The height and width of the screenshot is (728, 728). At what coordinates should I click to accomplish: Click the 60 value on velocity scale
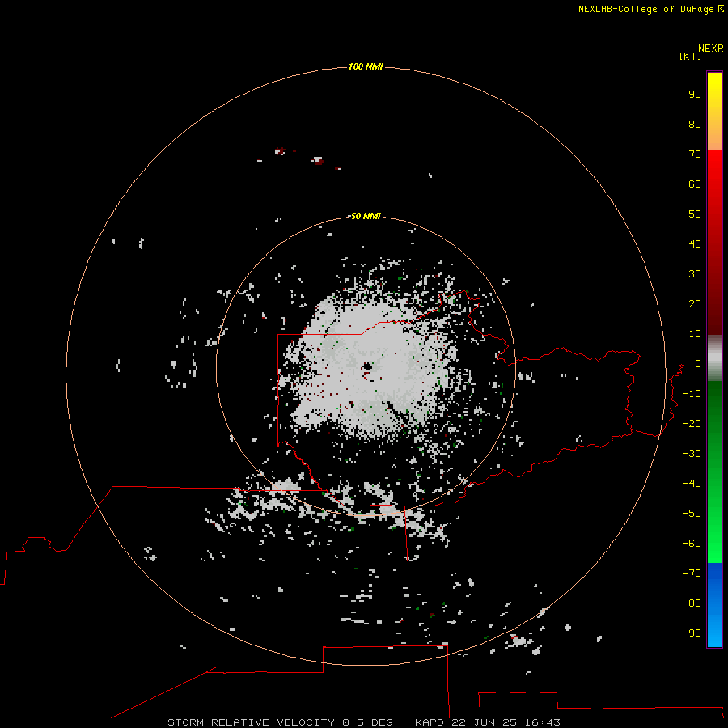click(x=695, y=184)
